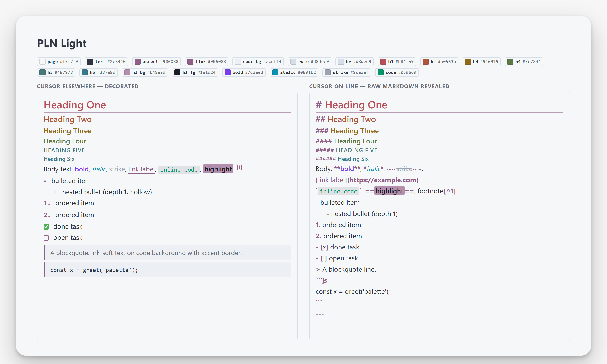
Task: Pick the hr #d8dee9 swatch
Action: [x=354, y=61]
